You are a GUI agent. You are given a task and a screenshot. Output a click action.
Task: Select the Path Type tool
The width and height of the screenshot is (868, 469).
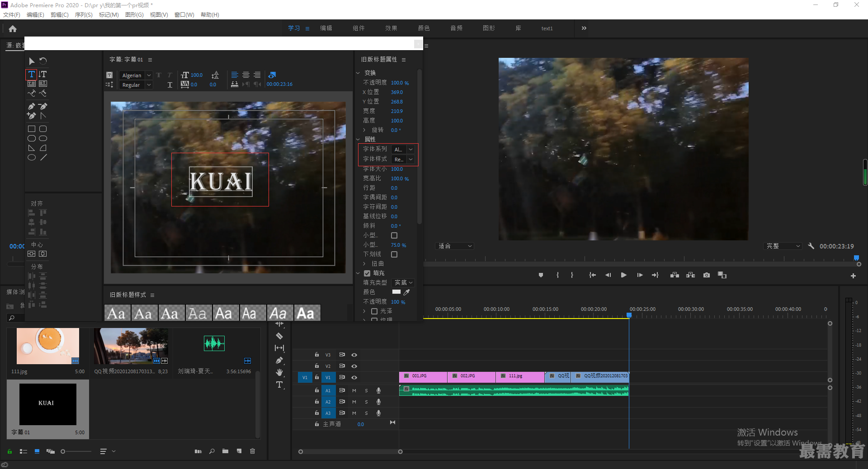(32, 93)
